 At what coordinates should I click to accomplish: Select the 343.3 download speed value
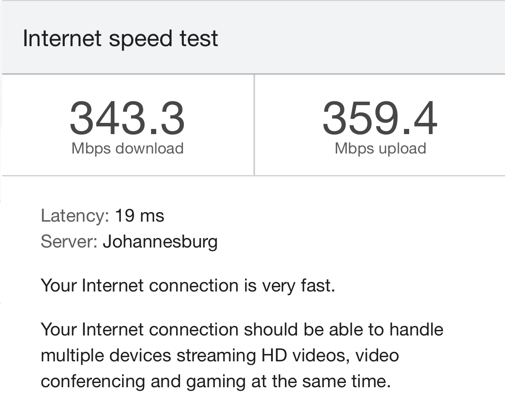click(x=127, y=118)
